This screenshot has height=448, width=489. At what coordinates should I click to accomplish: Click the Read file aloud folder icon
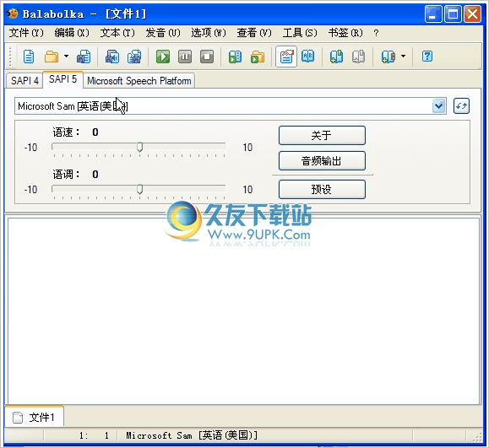coord(258,57)
